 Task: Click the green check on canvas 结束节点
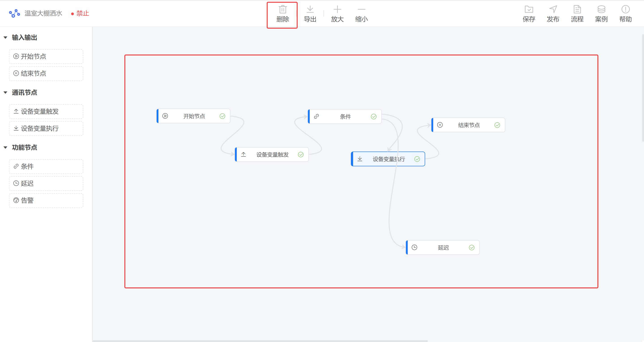(497, 125)
